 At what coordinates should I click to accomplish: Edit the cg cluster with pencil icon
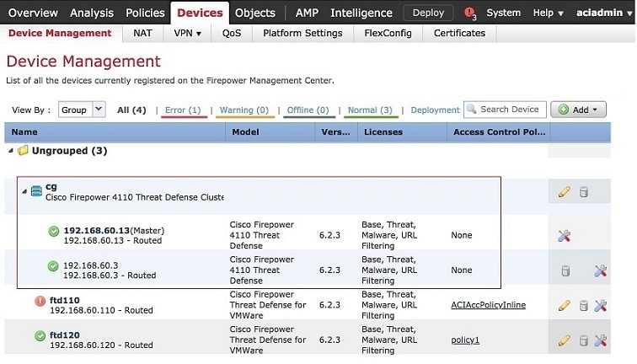(x=565, y=192)
